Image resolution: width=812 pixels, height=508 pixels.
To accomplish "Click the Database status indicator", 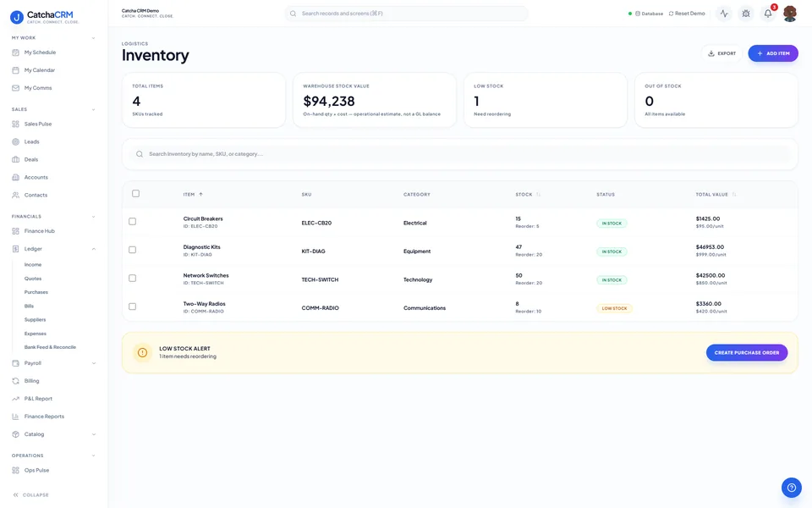I will [645, 14].
